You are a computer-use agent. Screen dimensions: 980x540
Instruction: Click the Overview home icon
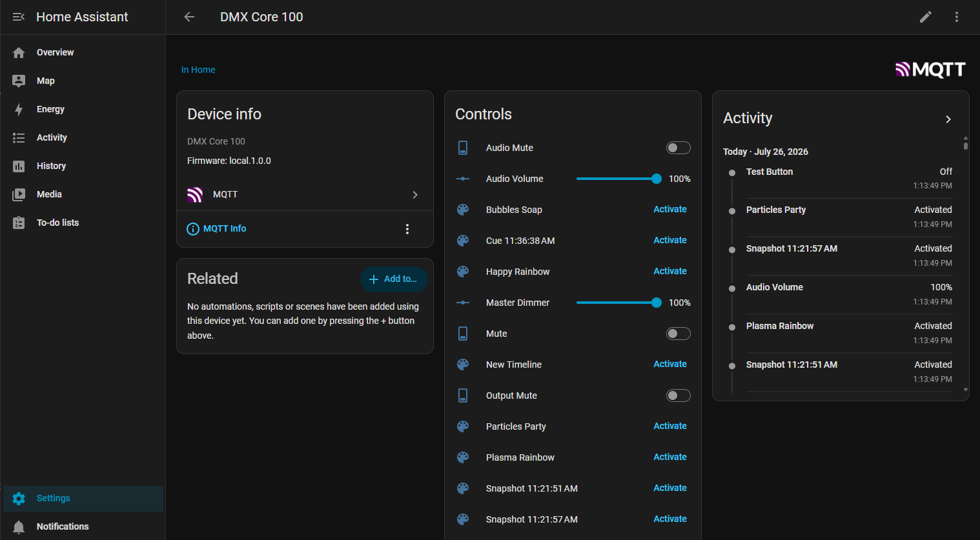tap(19, 52)
